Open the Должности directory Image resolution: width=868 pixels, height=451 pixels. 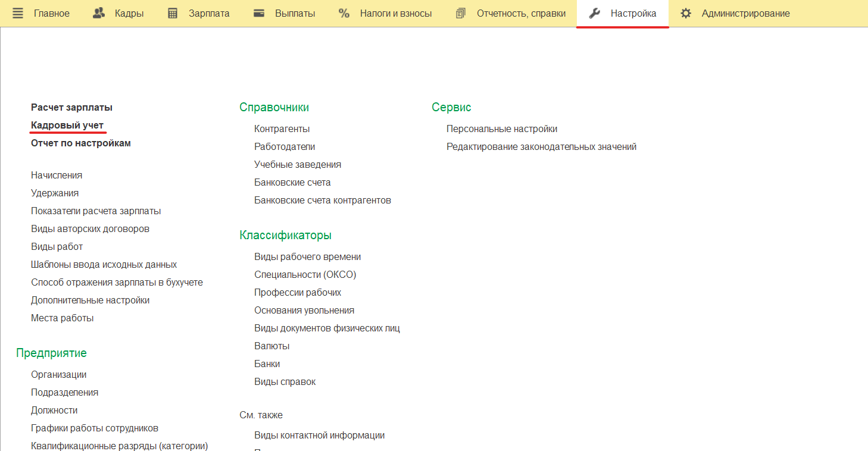(54, 411)
